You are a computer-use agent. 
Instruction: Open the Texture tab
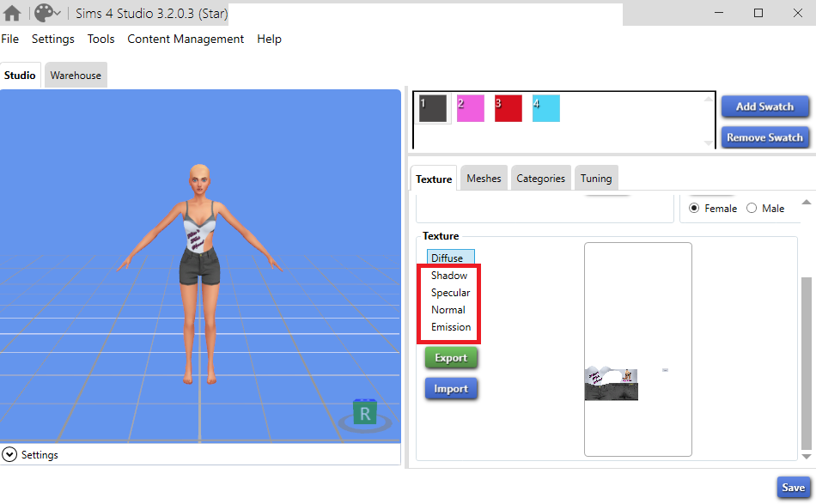pos(434,179)
